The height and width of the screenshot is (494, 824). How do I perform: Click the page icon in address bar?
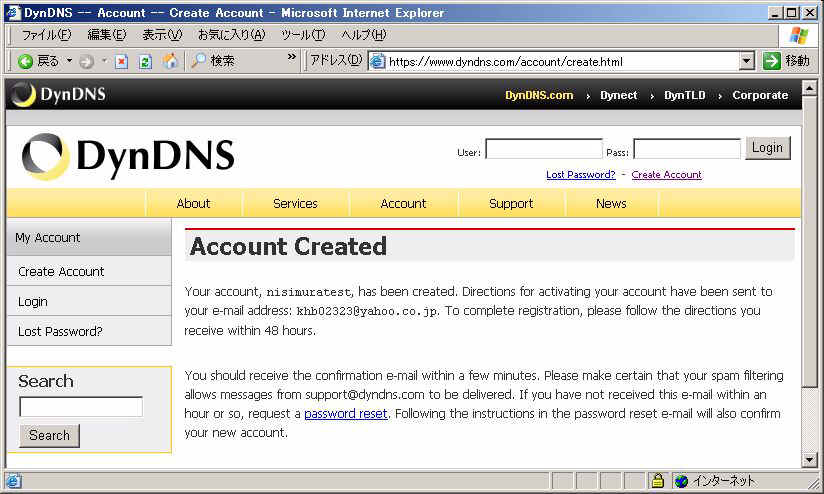pos(377,61)
